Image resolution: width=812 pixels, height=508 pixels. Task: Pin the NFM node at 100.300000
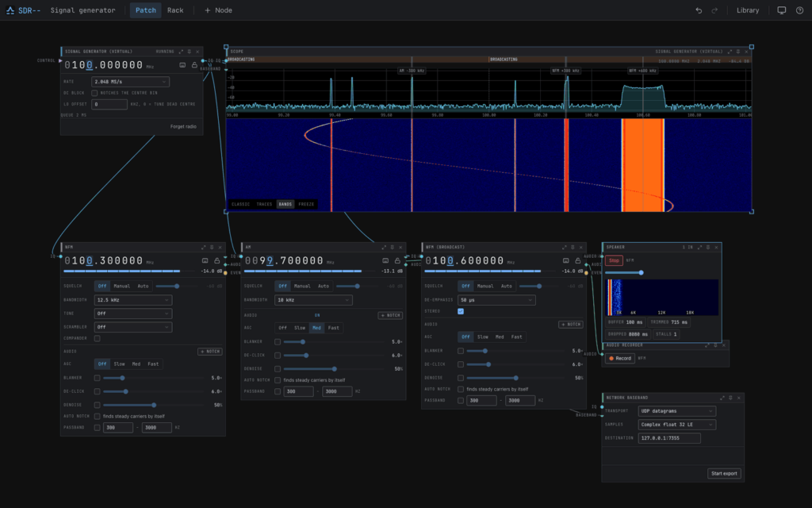[212, 248]
